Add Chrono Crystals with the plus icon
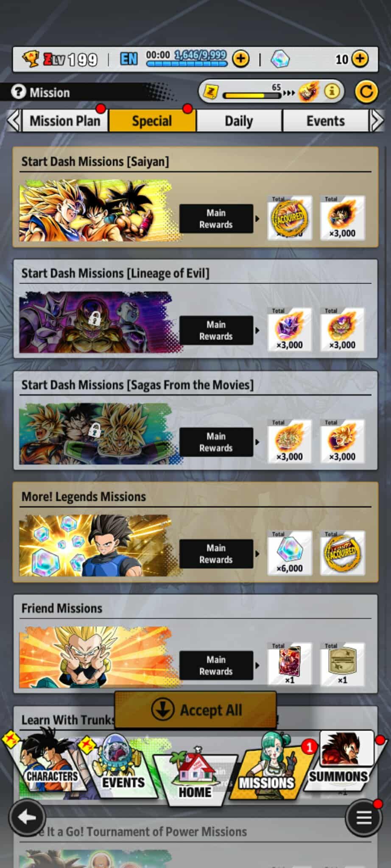 360,59
